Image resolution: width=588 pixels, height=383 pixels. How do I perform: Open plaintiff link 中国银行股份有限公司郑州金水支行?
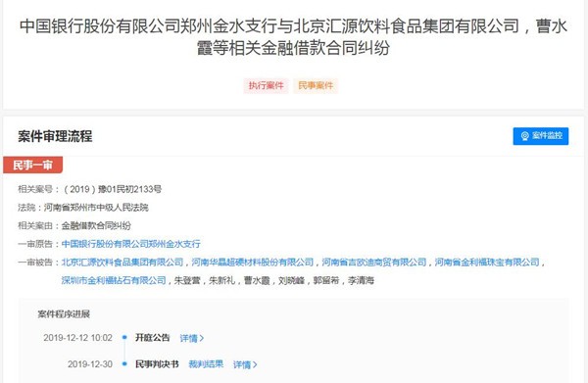pyautogui.click(x=131, y=244)
